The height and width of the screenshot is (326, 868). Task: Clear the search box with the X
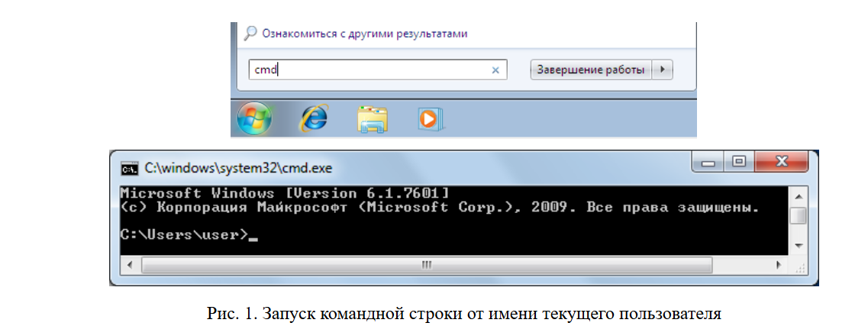pos(495,70)
